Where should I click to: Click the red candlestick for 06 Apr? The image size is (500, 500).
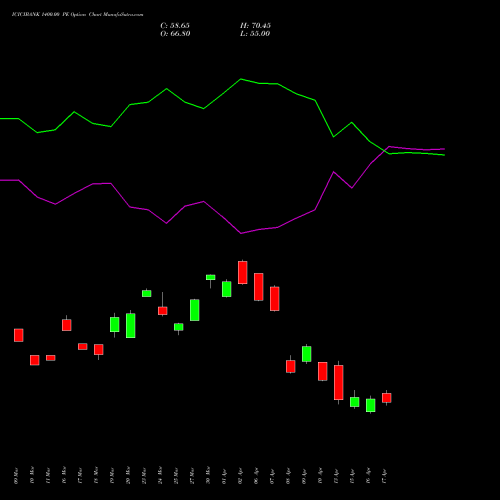click(259, 287)
